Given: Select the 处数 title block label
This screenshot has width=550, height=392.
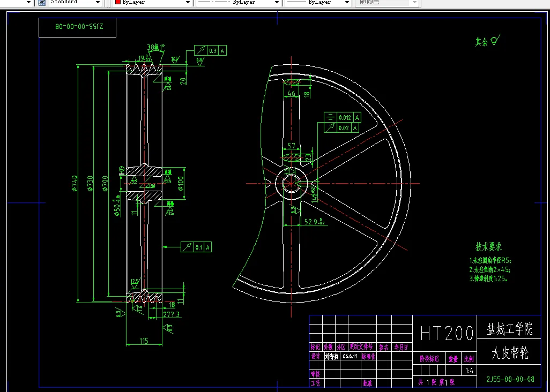Looking at the screenshot, I should point(328,347).
